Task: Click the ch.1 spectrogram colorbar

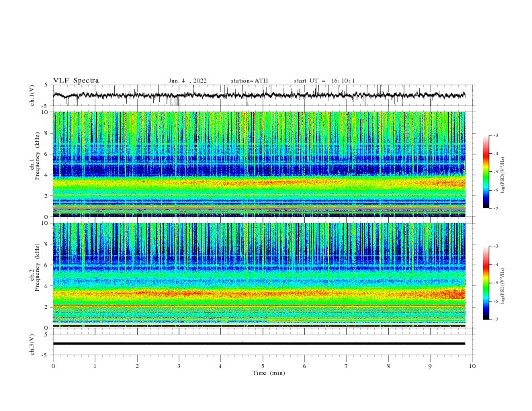Action: pyautogui.click(x=486, y=172)
